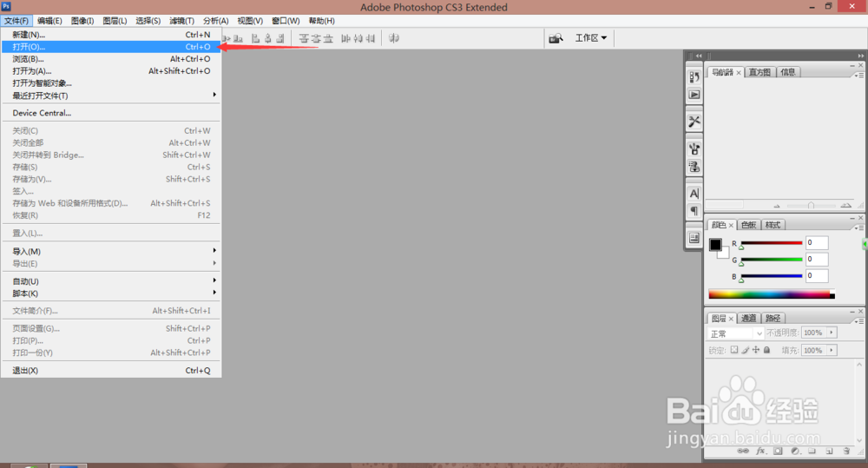
Task: Expand the 自动(U) submenu
Action: (111, 280)
